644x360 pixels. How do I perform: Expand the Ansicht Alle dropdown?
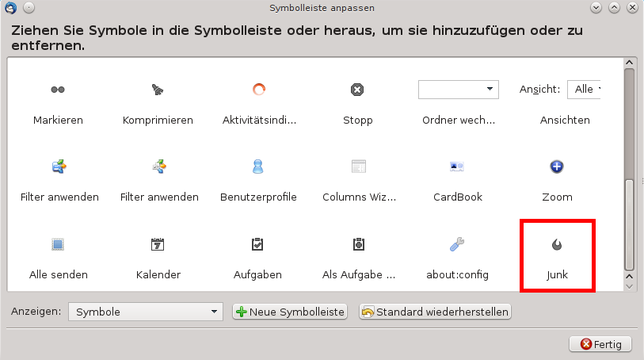coord(585,89)
